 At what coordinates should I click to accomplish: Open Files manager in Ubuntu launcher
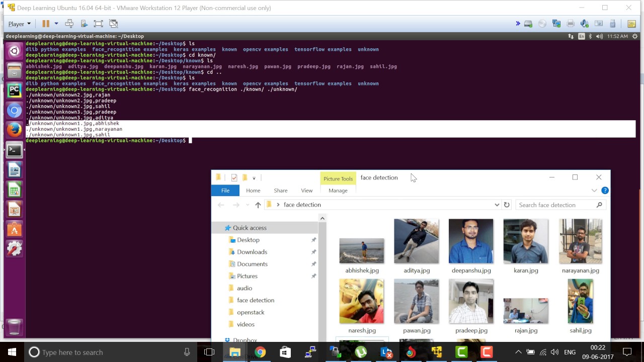(14, 71)
